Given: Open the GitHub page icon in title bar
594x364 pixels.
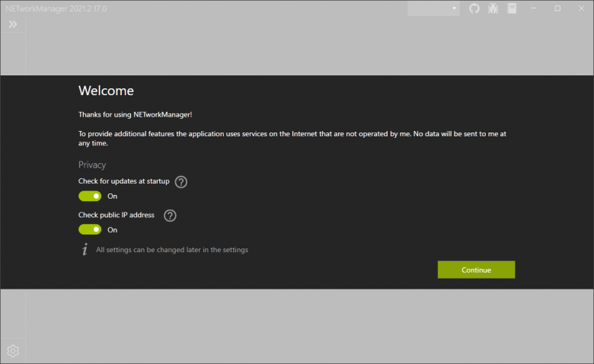Looking at the screenshot, I should coord(474,8).
